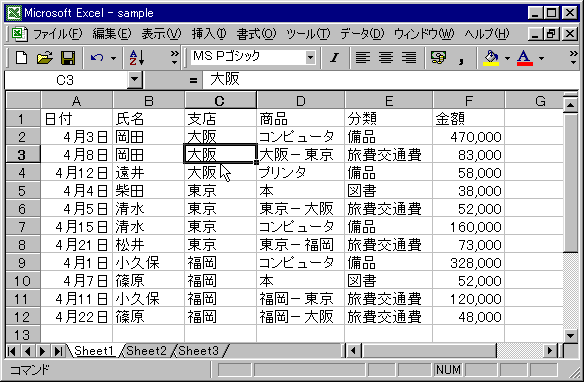Toggle center alignment
Image resolution: width=584 pixels, height=382 pixels.
point(385,58)
